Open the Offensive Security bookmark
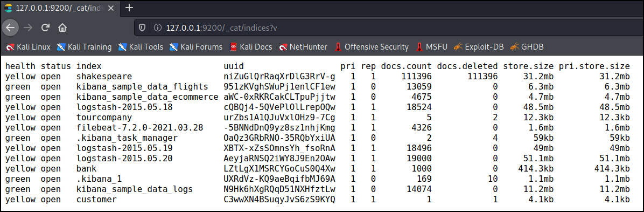 [x=372, y=47]
